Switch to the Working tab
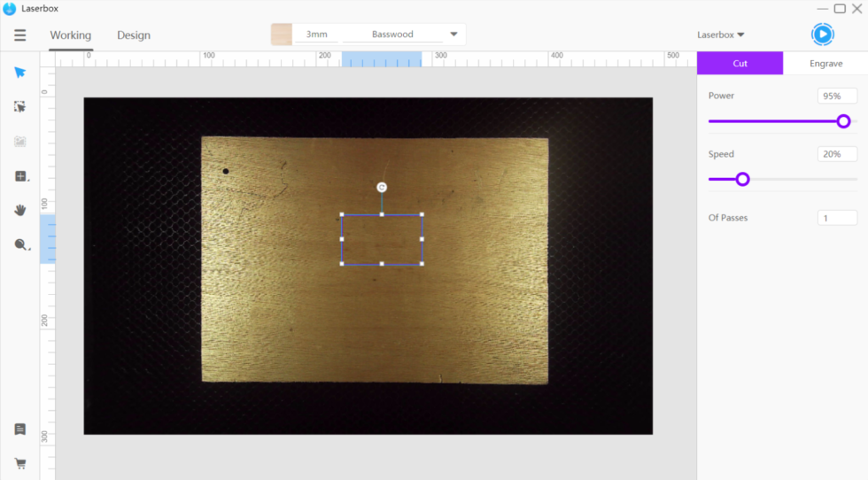Viewport: 868px width, 480px height. coord(70,35)
